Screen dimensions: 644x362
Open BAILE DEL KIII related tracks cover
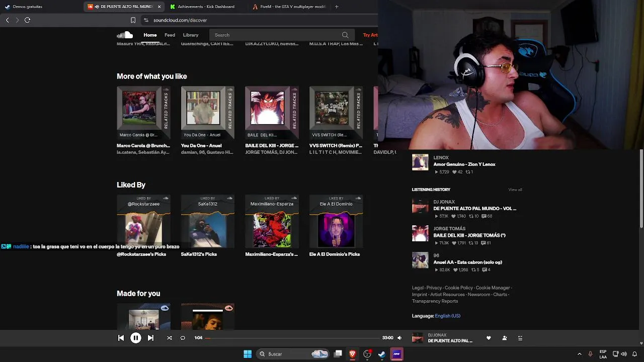tap(272, 113)
